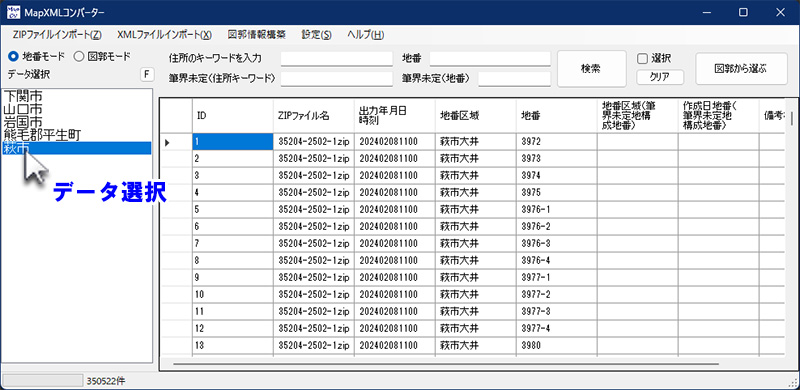The width and height of the screenshot is (800, 390).
Task: Tick the 選択 checkbox
Action: [x=642, y=58]
